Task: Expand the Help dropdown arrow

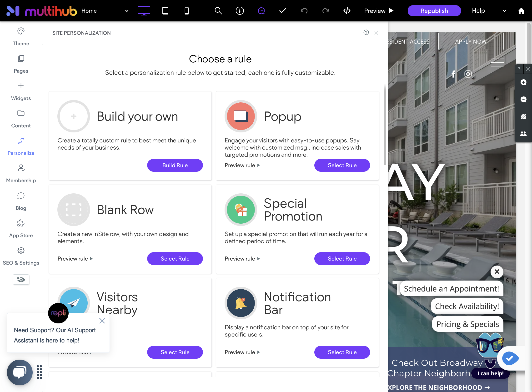Action: [x=504, y=11]
